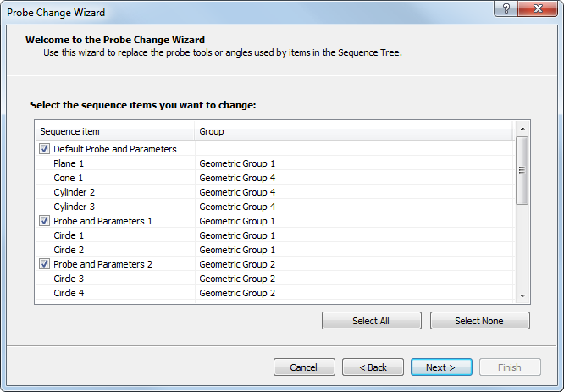Image resolution: width=564 pixels, height=392 pixels.
Task: Select the Circle 2 sequence item
Action: coord(69,250)
